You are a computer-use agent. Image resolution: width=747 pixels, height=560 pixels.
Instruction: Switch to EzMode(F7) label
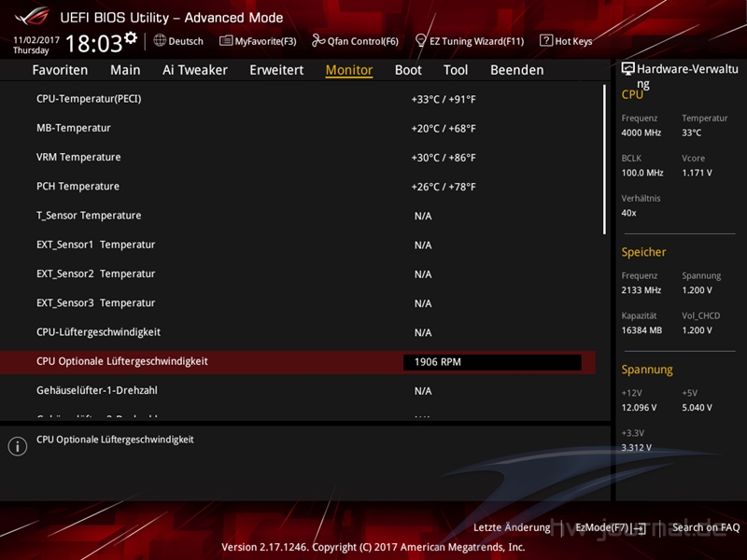click(x=602, y=527)
